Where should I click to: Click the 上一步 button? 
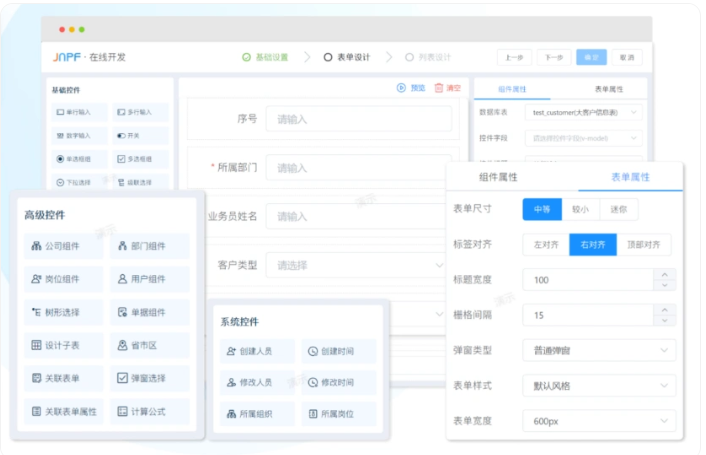pos(514,58)
